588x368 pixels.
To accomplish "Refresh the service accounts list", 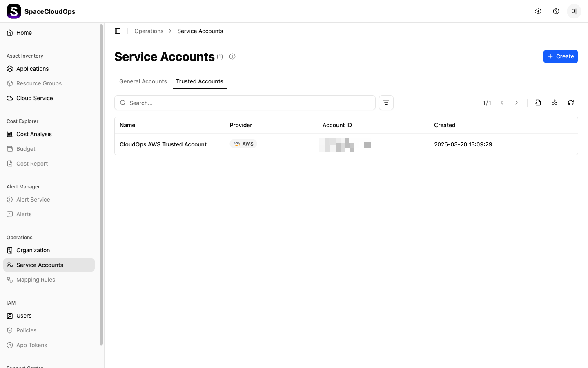I will click(571, 103).
